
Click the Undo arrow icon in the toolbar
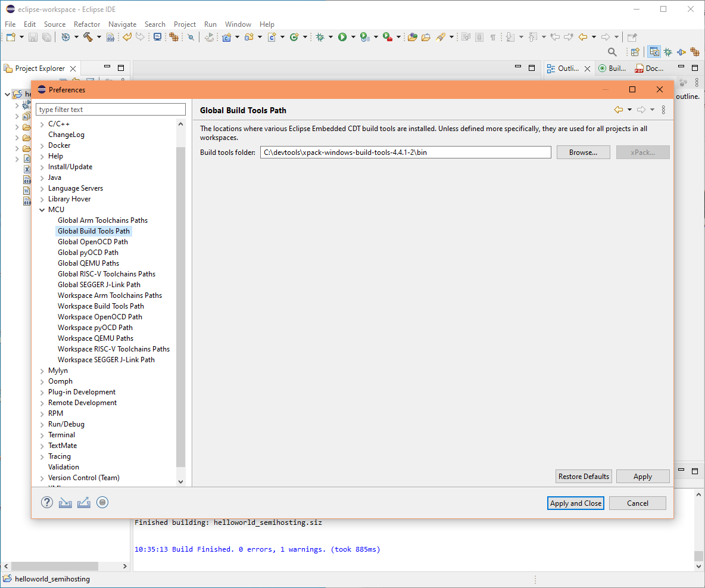126,37
